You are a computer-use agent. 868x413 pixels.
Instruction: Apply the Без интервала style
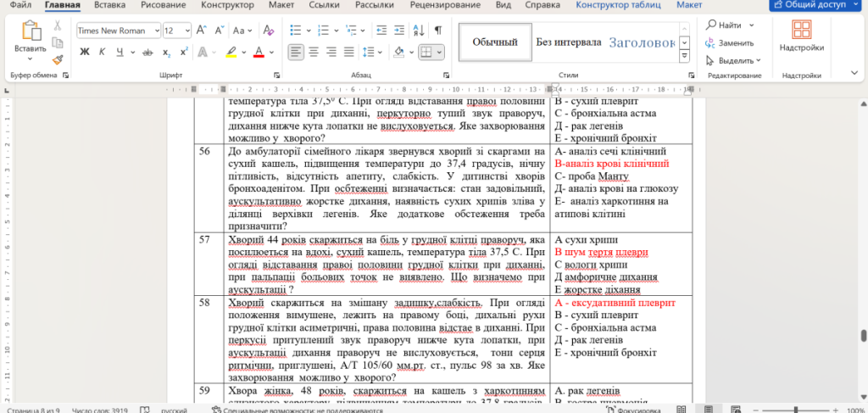[569, 42]
